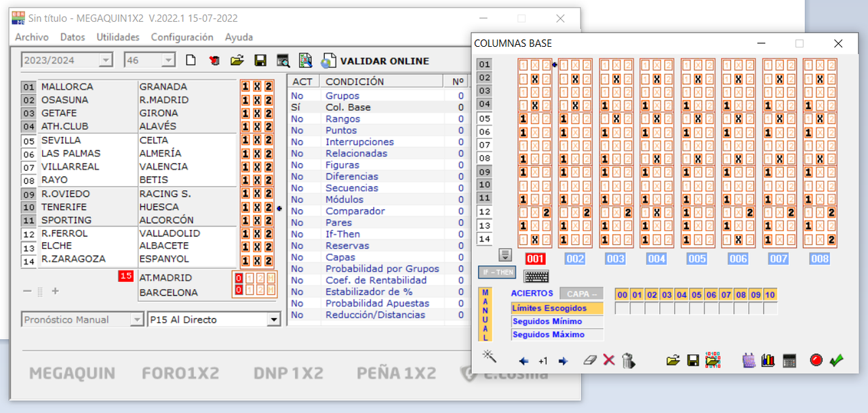Toggle 2 in row 14 of column 008

point(831,239)
